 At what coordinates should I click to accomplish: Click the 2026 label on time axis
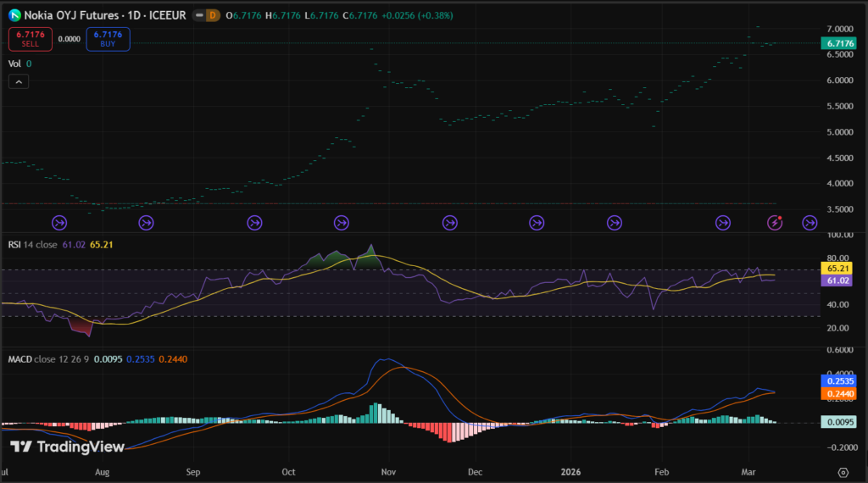[570, 471]
